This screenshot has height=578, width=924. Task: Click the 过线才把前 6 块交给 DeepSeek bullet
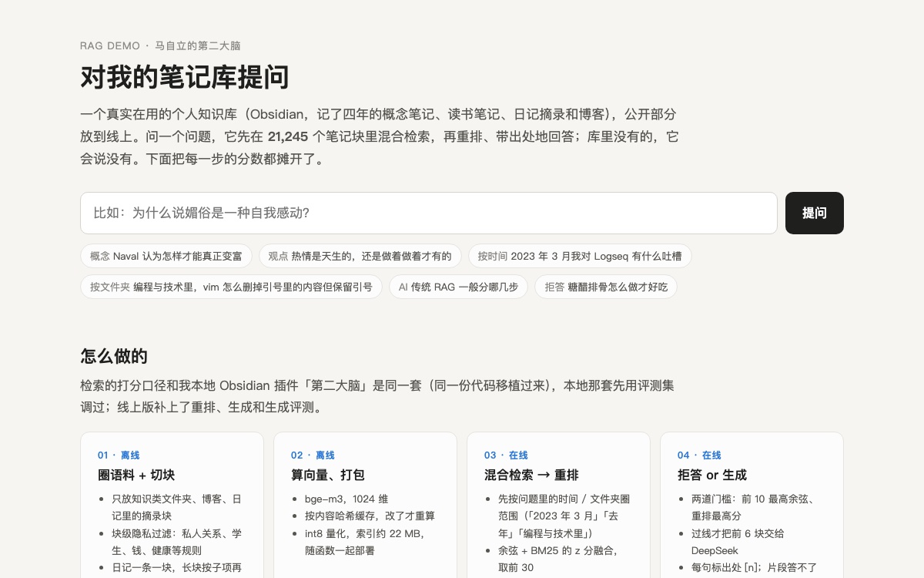pos(738,542)
